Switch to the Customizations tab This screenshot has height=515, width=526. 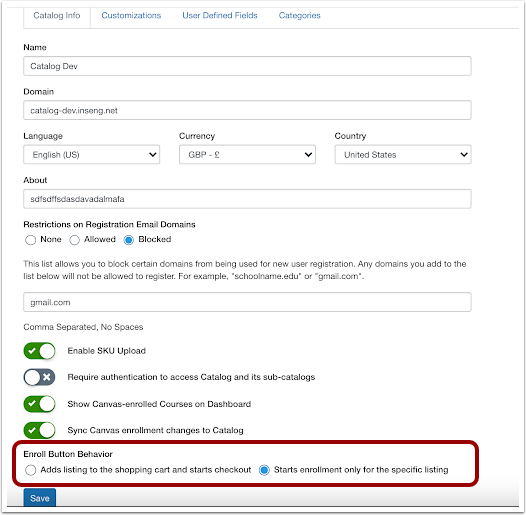[131, 15]
